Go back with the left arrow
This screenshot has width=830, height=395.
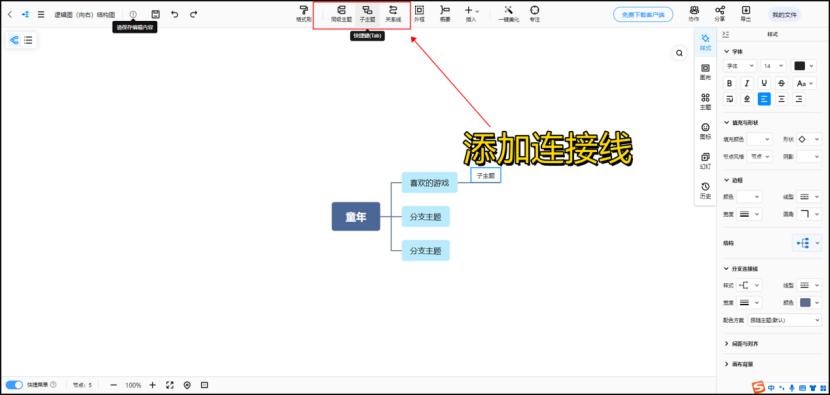(x=10, y=14)
